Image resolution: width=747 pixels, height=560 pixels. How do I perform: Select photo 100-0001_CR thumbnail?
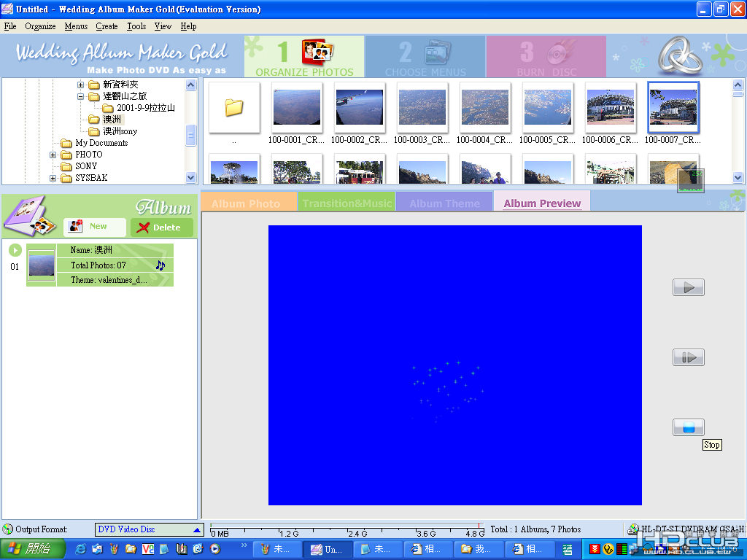(296, 108)
